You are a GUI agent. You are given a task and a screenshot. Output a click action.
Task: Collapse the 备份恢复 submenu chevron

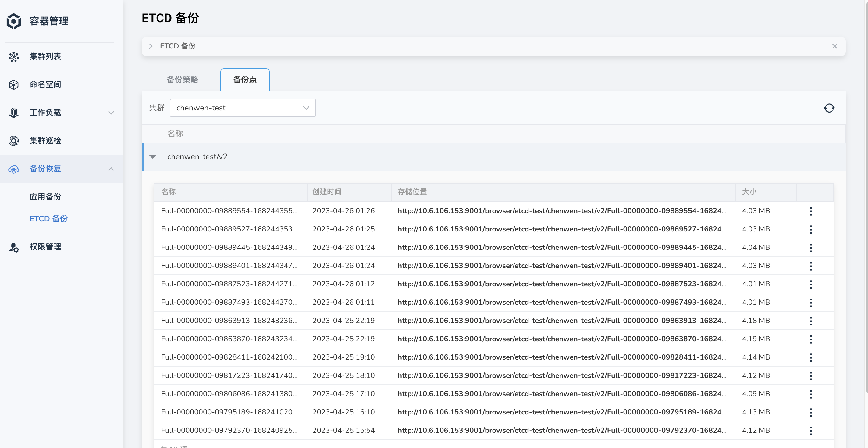click(111, 169)
